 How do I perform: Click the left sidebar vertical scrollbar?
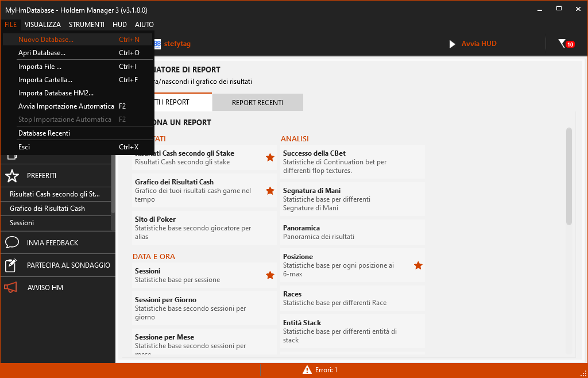[x=113, y=186]
